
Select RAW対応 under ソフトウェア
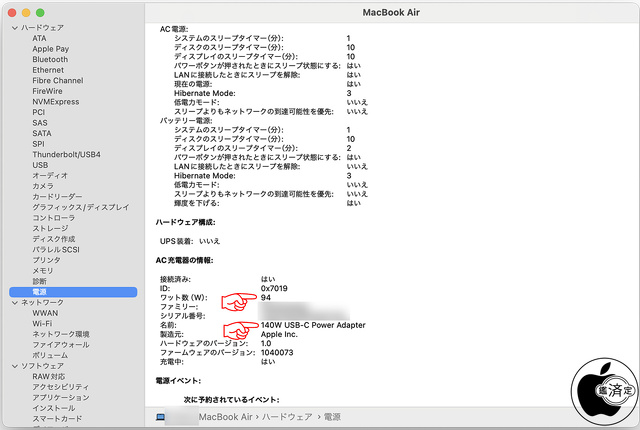point(49,377)
